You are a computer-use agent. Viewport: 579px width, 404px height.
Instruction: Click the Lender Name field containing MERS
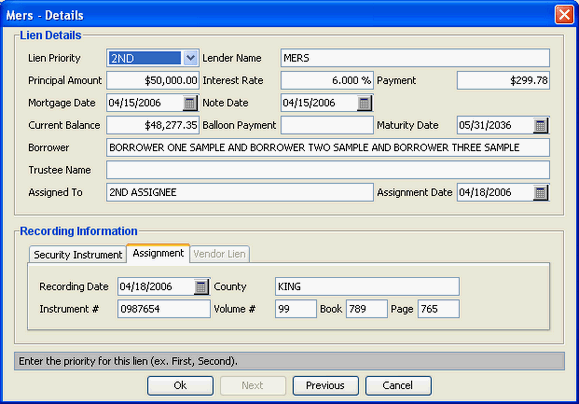click(415, 58)
